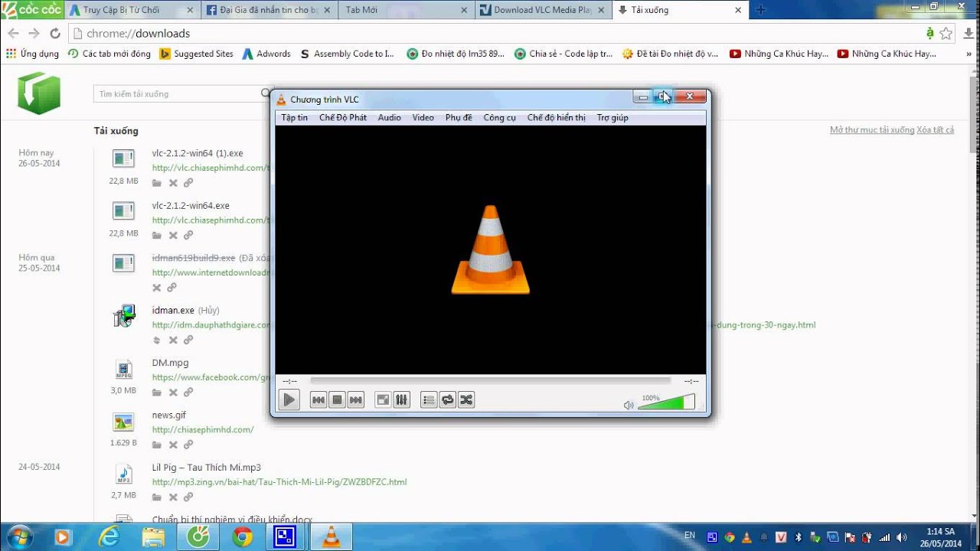Viewport: 980px width, 551px height.
Task: Remove vlc-2.1.2-win64 (1).exe from list
Action: click(x=173, y=183)
